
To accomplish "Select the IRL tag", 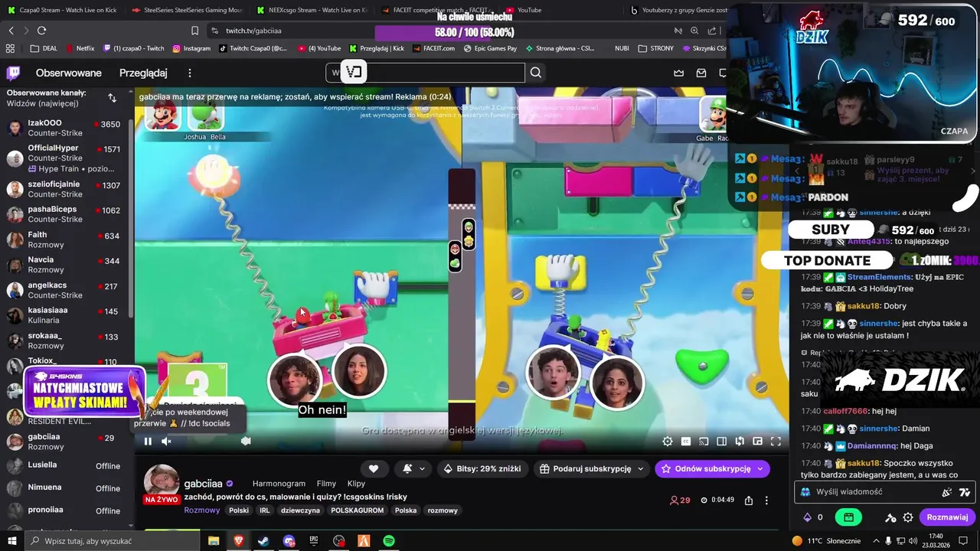I will coord(264,510).
